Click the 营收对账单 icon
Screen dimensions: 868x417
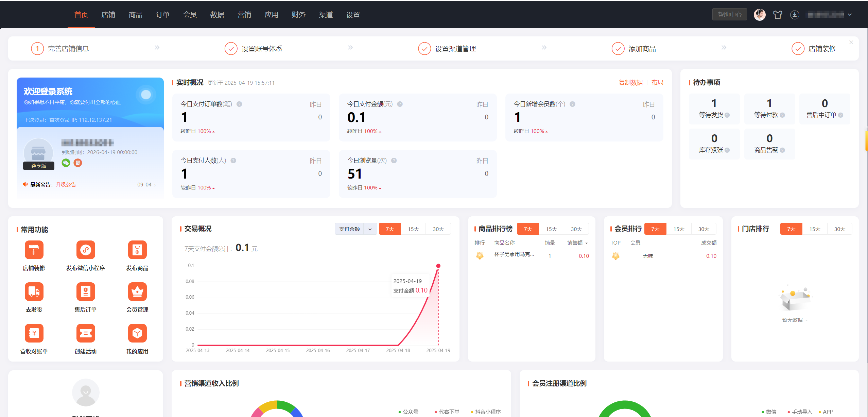pos(34,333)
